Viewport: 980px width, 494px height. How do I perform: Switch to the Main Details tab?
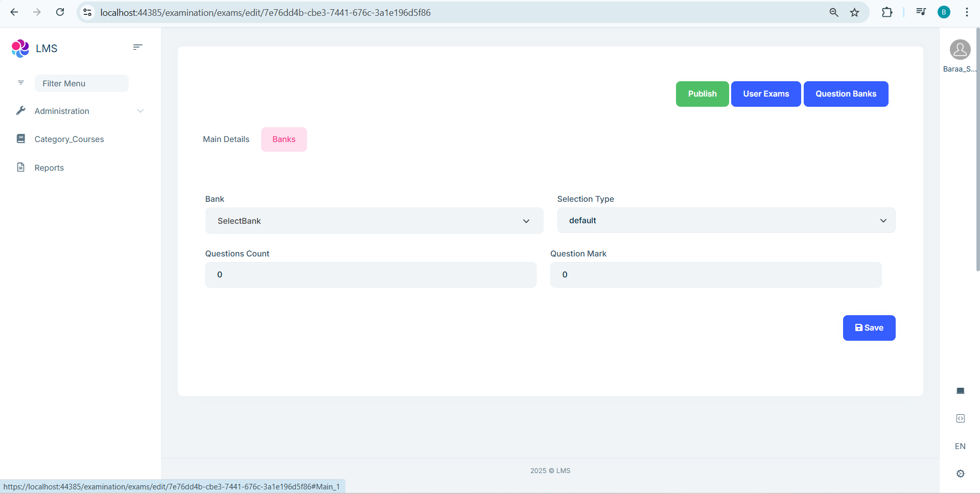226,139
